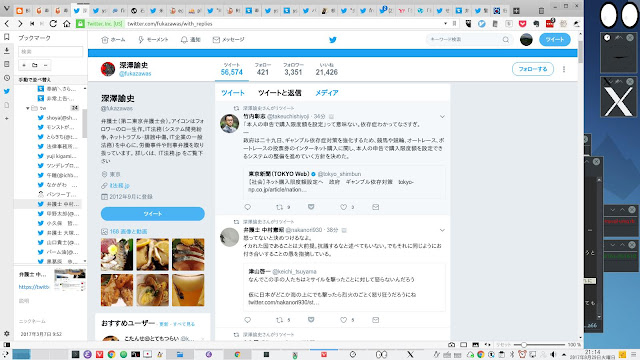Open your Twitter profile avatar menu
Image resolution: width=640 pixels, height=360 pixels.
526,40
